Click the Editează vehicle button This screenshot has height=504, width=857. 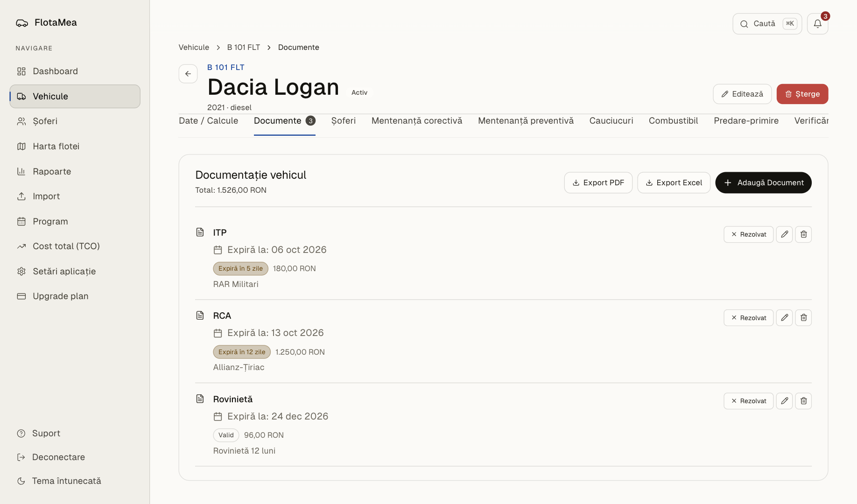[x=742, y=94]
